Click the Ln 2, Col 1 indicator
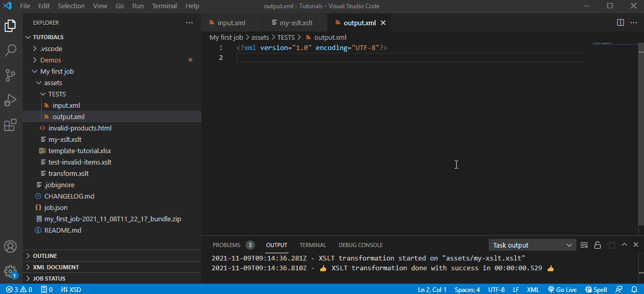 pos(432,289)
